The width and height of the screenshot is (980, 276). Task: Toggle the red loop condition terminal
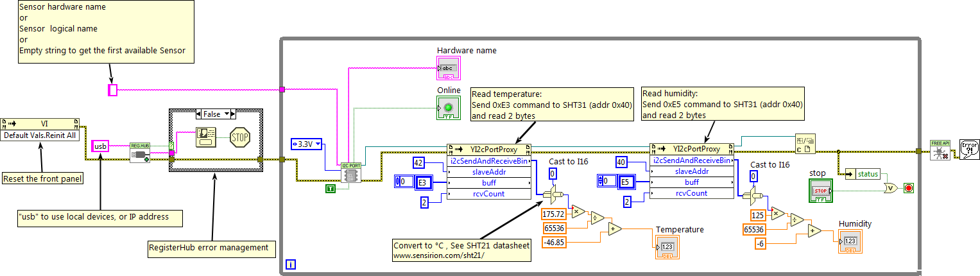pyautogui.click(x=908, y=188)
